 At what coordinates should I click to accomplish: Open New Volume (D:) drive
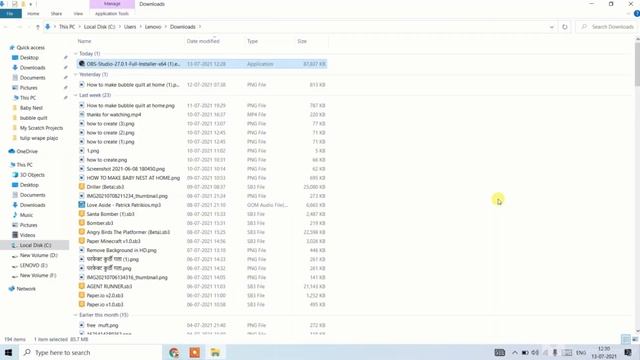38,256
